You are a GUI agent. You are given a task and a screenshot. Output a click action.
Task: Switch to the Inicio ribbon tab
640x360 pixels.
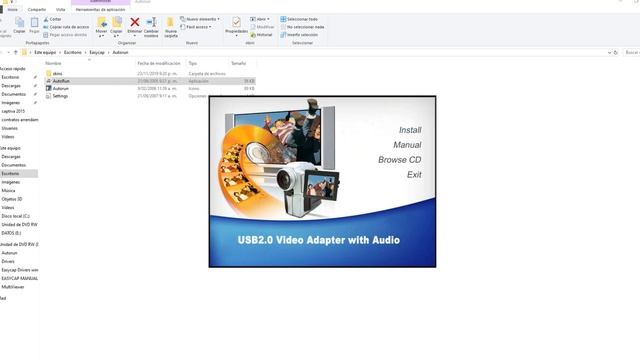click(x=13, y=9)
